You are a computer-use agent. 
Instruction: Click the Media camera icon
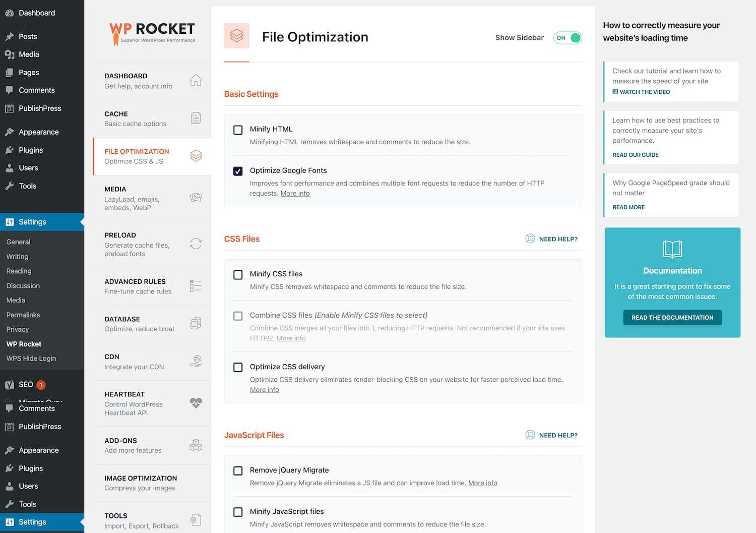(x=196, y=197)
